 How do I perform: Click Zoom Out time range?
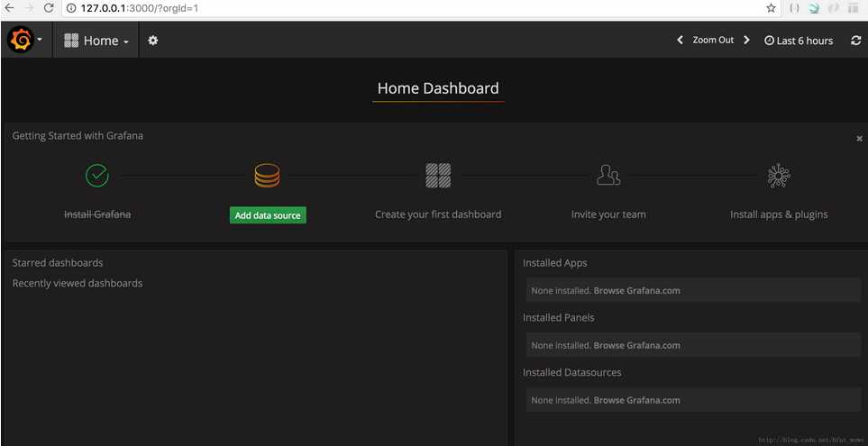click(713, 40)
